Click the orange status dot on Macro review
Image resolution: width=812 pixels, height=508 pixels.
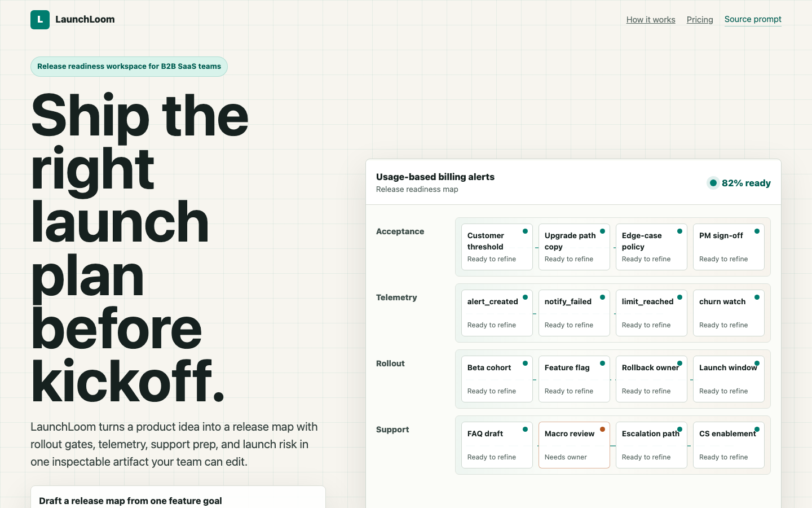pos(602,430)
